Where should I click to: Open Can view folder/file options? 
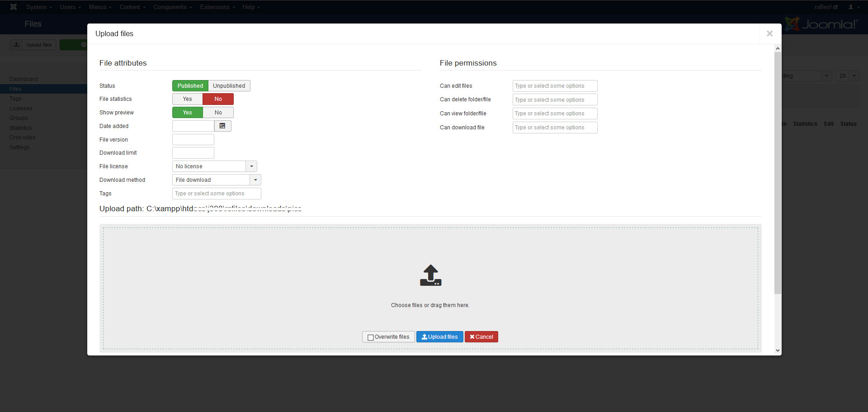(555, 114)
